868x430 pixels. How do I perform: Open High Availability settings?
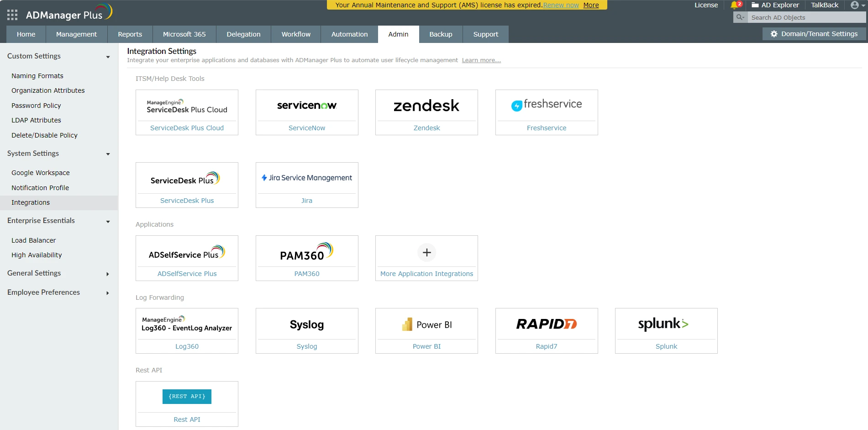tap(37, 255)
